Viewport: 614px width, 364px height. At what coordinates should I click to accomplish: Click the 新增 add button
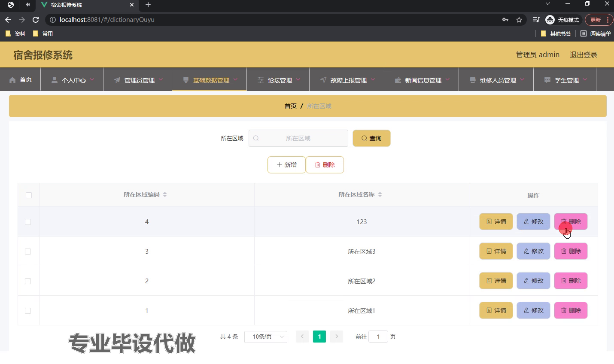point(286,165)
